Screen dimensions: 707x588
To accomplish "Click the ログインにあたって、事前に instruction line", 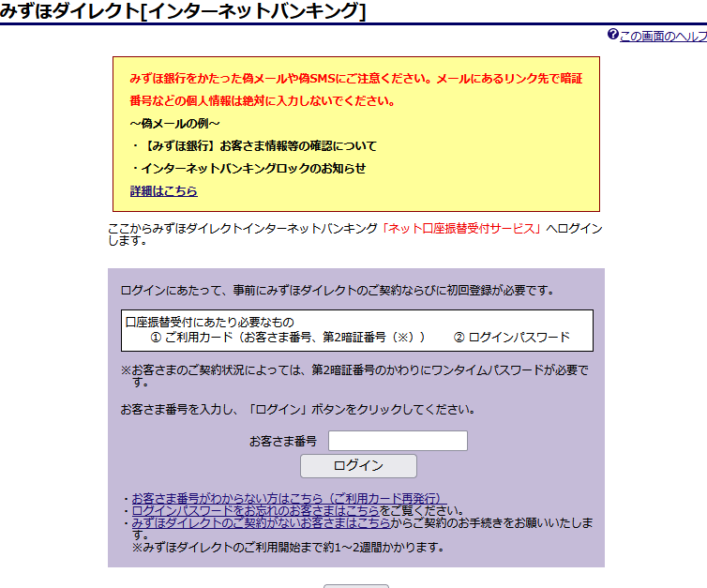I will coord(338,290).
